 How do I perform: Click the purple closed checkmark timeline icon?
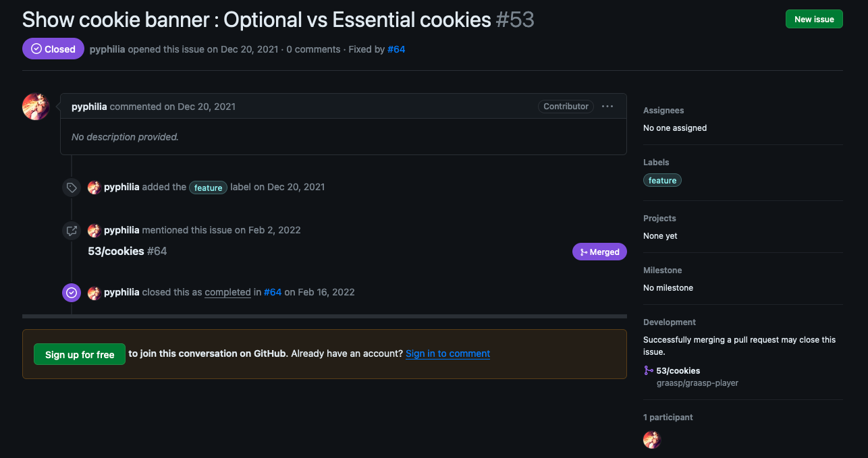[72, 293]
